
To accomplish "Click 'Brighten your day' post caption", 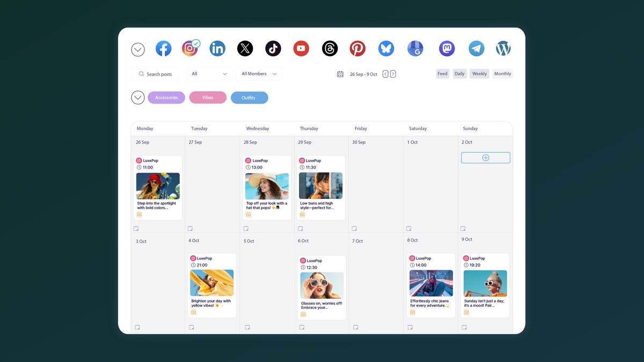I will point(211,303).
